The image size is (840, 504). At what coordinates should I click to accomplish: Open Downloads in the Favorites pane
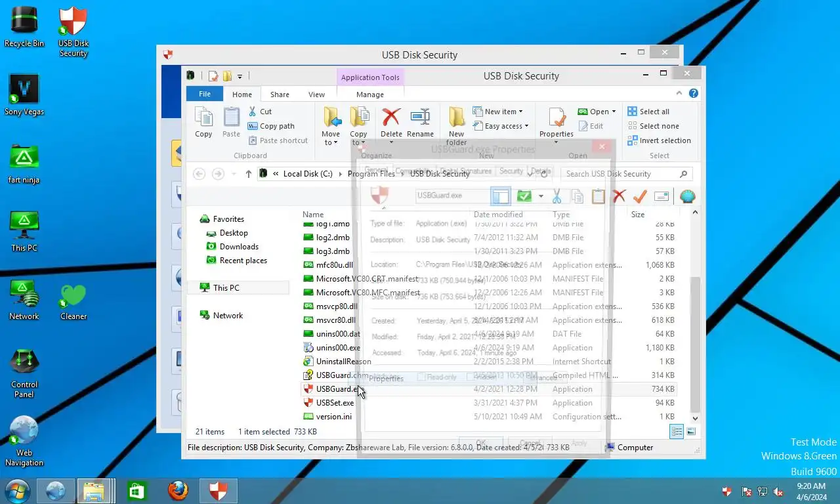coord(239,247)
